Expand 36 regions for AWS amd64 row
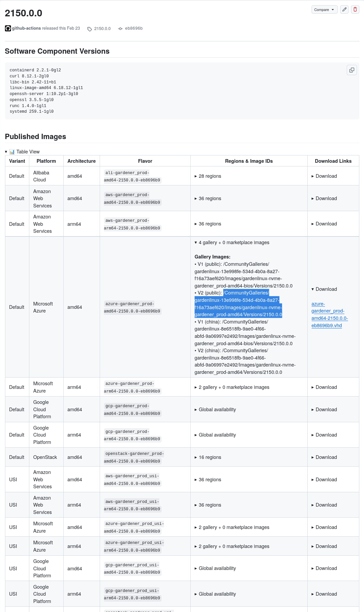The image size is (364, 612). (208, 198)
